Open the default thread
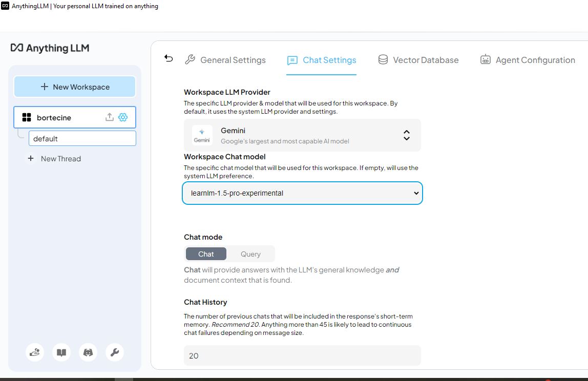The width and height of the screenshot is (588, 381). click(82, 138)
